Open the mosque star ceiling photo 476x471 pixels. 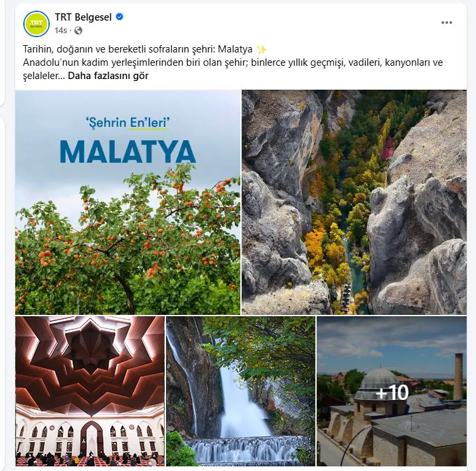90,391
